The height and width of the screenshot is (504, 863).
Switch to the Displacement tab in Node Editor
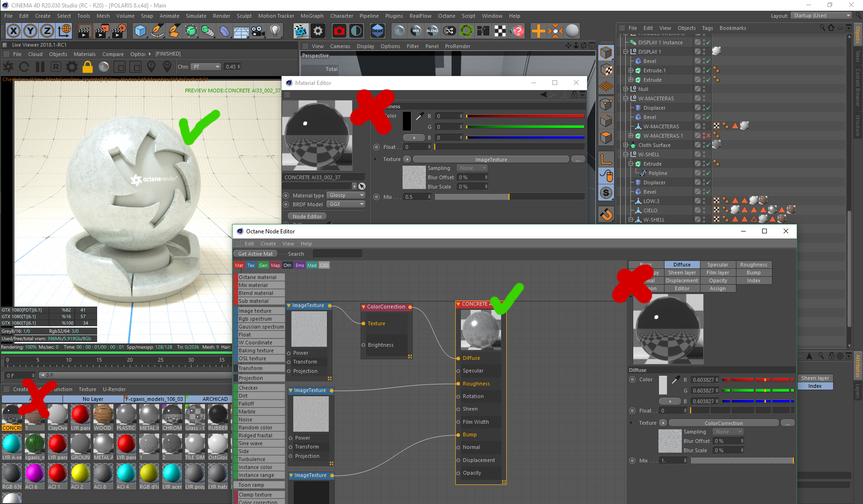pyautogui.click(x=682, y=280)
